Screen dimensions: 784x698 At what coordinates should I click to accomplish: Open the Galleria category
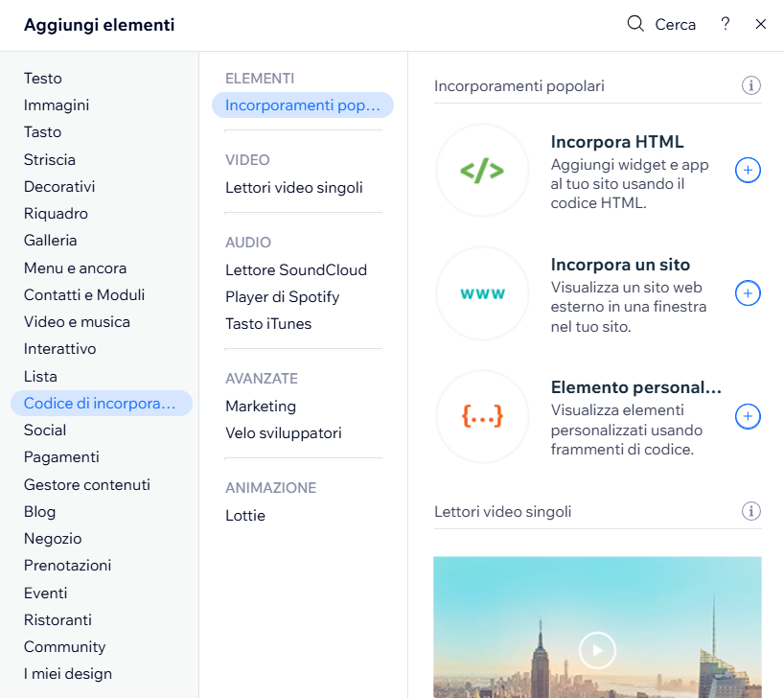click(51, 241)
